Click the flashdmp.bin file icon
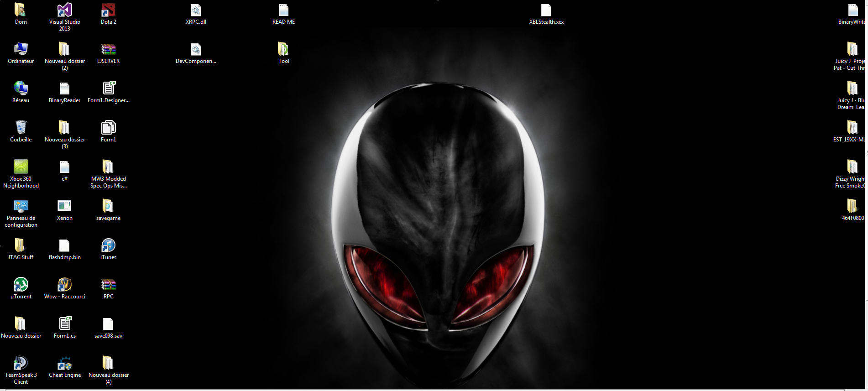Viewport: 868px width, 391px height. coord(64,245)
